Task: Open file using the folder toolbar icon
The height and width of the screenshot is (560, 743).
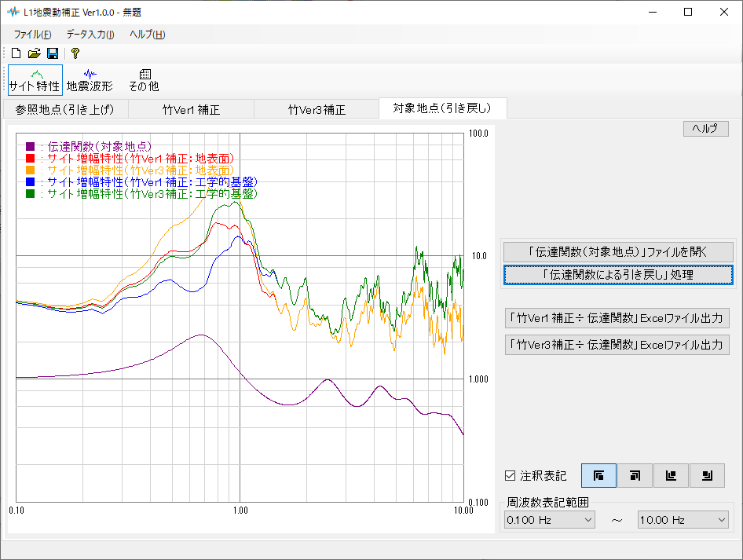Action: [34, 53]
